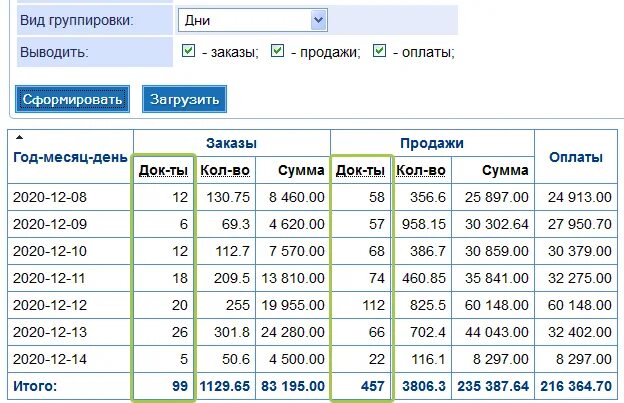Click payments value 27 950.70
Viewport: 624px width, 403px height.
(x=580, y=224)
